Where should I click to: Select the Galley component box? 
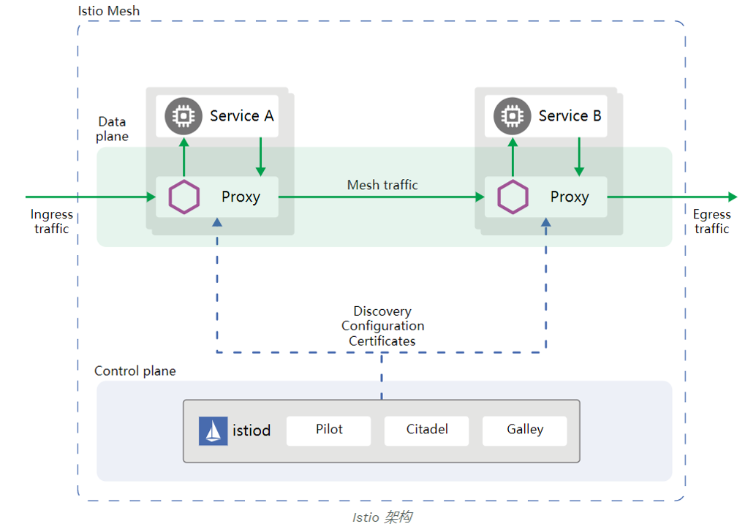click(x=524, y=431)
